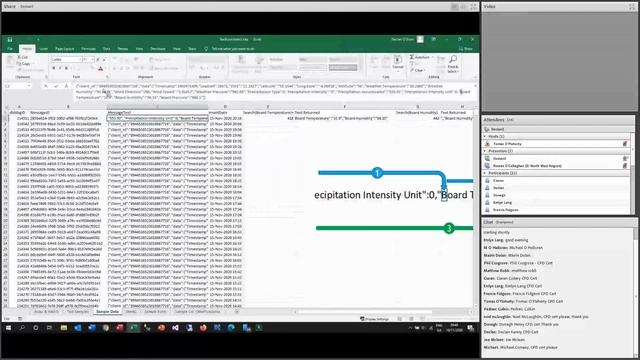Viewport: 640px width, 360px height.
Task: Click the Copy command in Clipboard group
Action: click(x=24, y=64)
